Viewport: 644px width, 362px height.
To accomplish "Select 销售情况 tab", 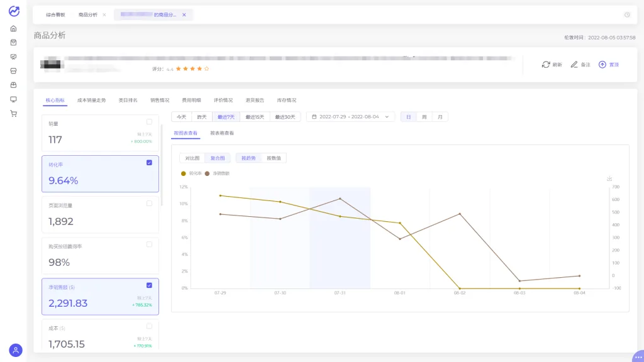I will (x=160, y=100).
